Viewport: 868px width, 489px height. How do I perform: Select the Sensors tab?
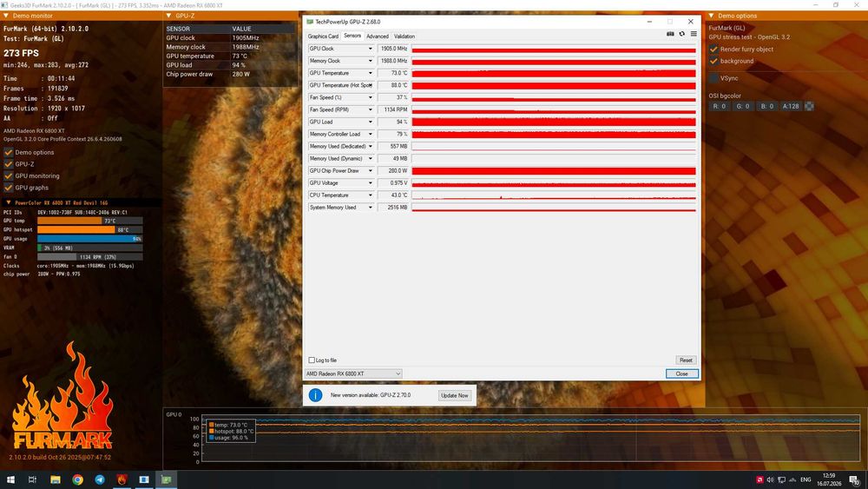tap(352, 36)
